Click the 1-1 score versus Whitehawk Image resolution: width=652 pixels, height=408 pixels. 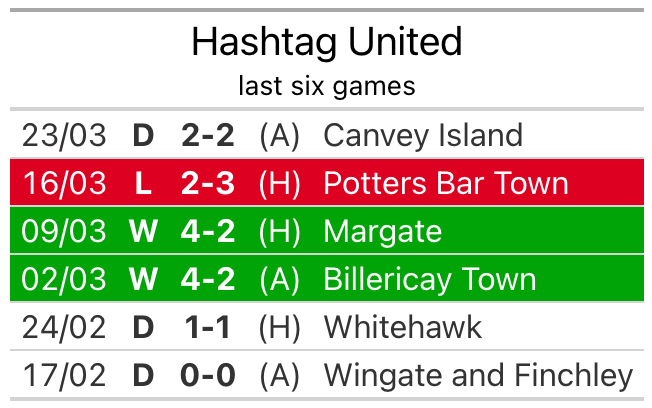coord(208,327)
